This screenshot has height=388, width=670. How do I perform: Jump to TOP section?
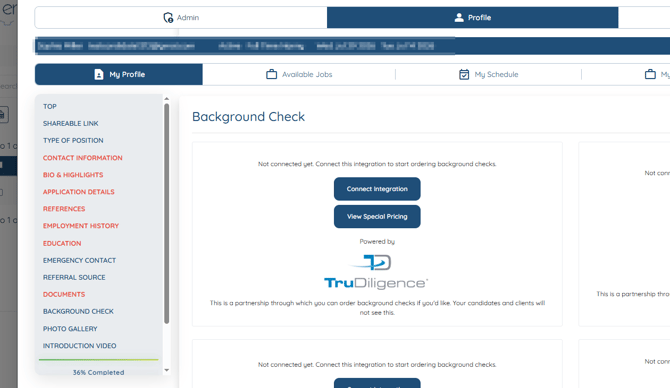50,106
